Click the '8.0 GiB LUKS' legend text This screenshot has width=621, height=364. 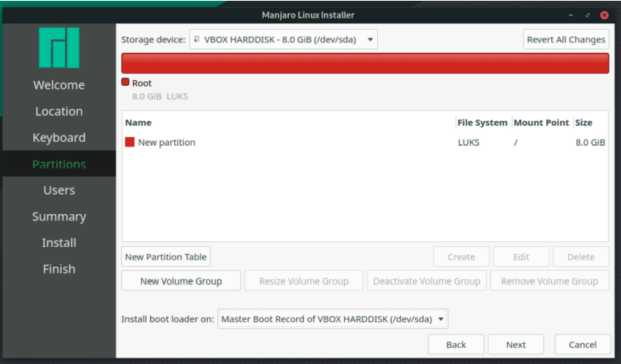pyautogui.click(x=160, y=96)
